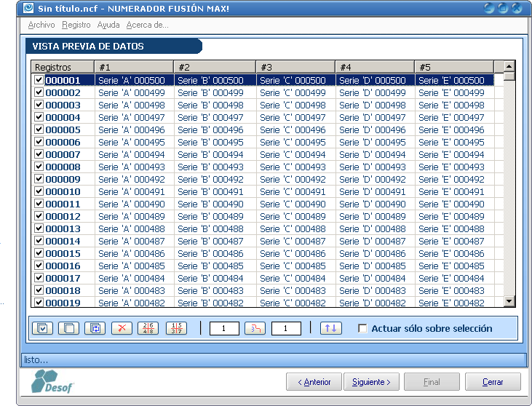
Task: Click the red step sequence icon
Action: 255,328
